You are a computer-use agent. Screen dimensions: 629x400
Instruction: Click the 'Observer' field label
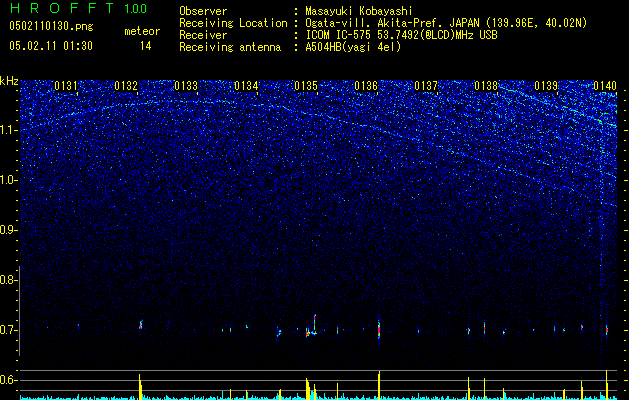coord(203,11)
